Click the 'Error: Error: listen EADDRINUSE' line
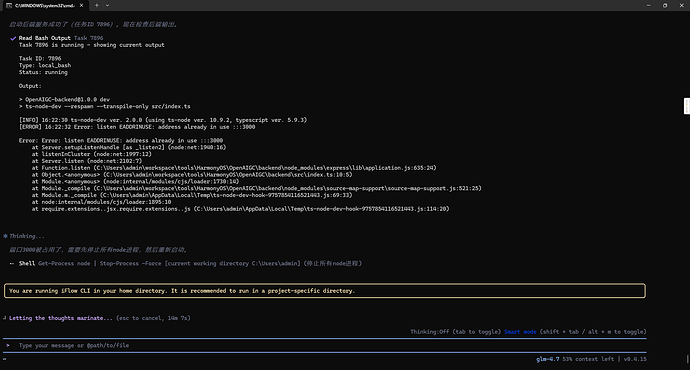Screen dimensions: 690x370 (x=121, y=140)
